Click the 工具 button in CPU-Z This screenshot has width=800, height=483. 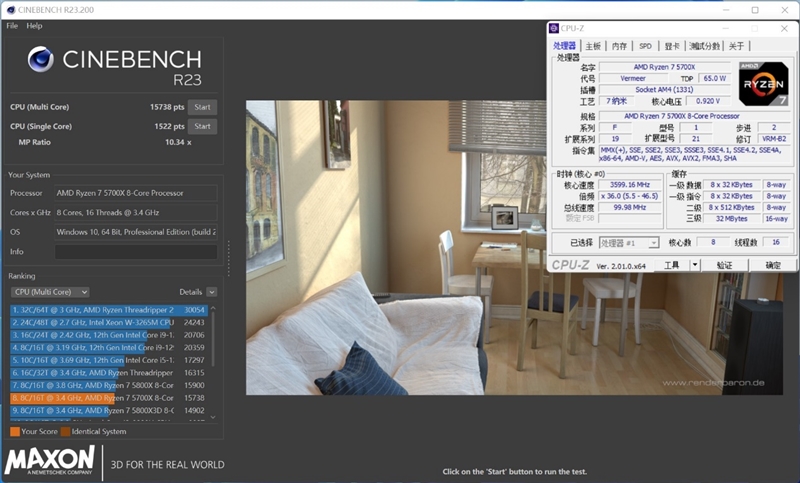tap(672, 265)
